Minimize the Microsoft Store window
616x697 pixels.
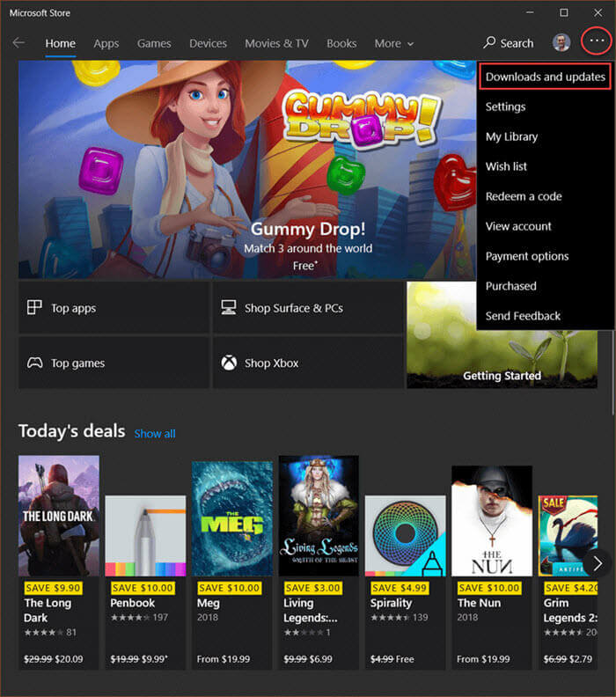point(530,13)
